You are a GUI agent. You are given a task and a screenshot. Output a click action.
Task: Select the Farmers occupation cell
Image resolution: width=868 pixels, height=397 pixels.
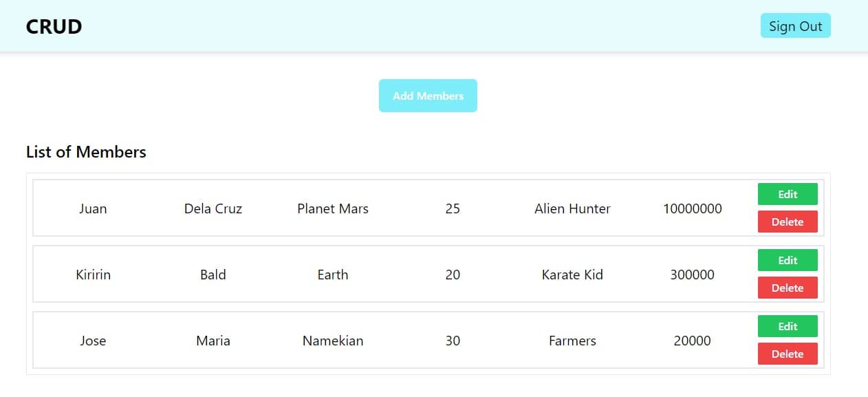pyautogui.click(x=572, y=341)
